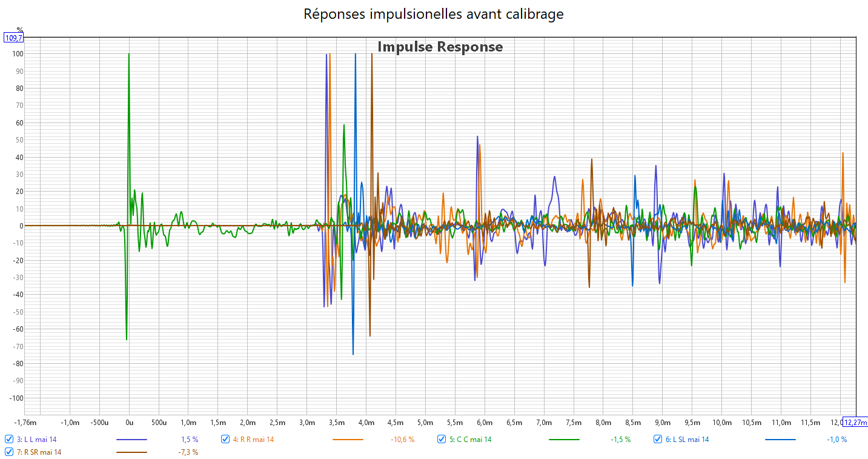Viewport: 868px width, 459px height.
Task: Click the Réponses impulsionelles avant calibrage heading
Action: click(433, 14)
